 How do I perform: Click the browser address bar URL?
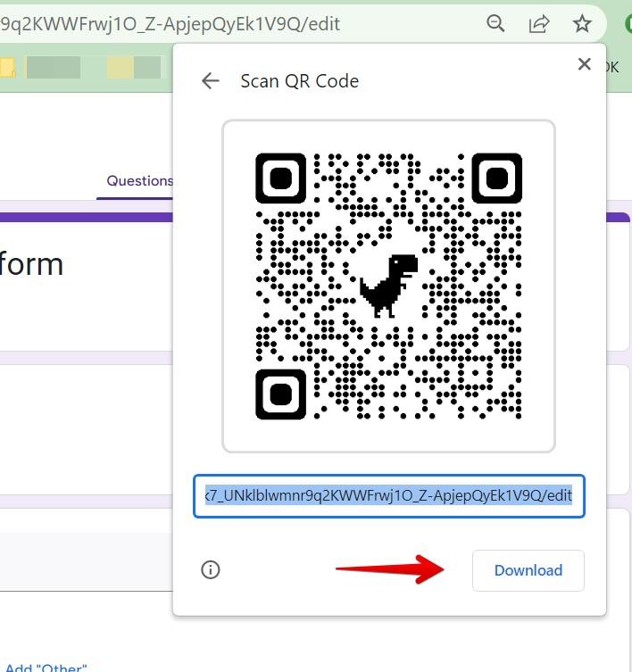[170, 24]
